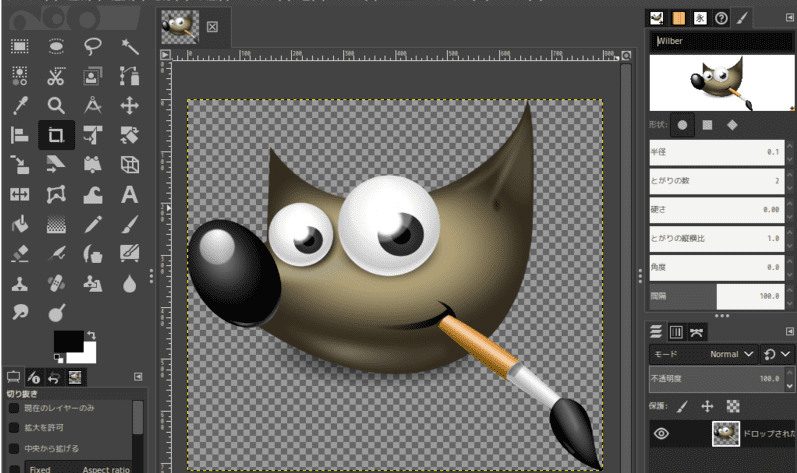This screenshot has height=473, width=797.
Task: Select the MyPaint Brush tool
Action: pos(130,254)
